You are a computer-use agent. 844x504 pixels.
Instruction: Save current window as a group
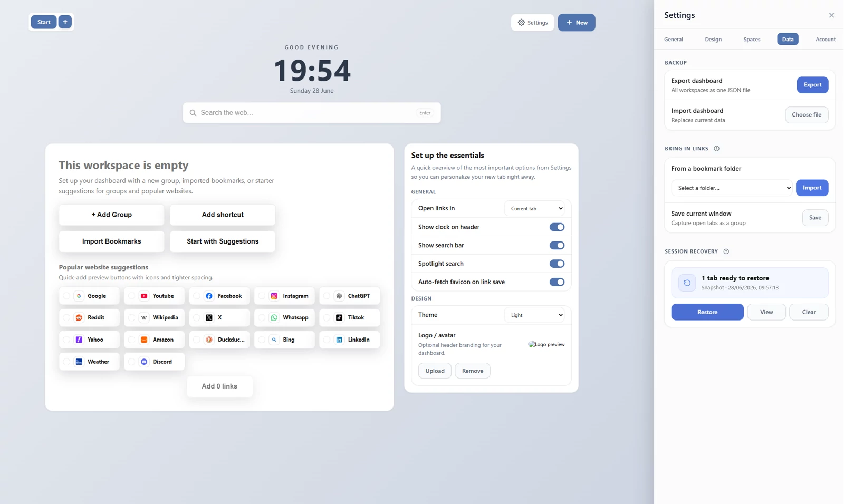click(x=815, y=218)
